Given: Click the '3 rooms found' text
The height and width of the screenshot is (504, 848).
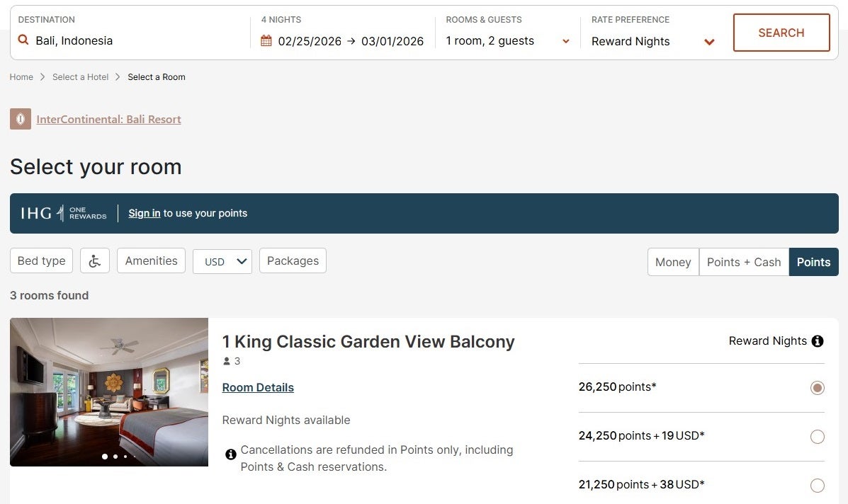Looking at the screenshot, I should (x=49, y=295).
